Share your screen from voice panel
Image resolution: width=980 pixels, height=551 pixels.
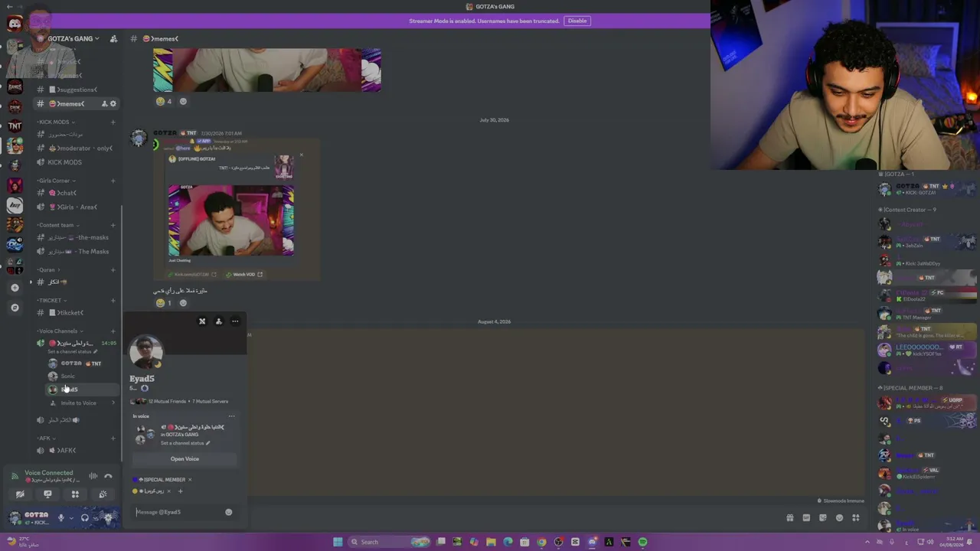tap(47, 494)
